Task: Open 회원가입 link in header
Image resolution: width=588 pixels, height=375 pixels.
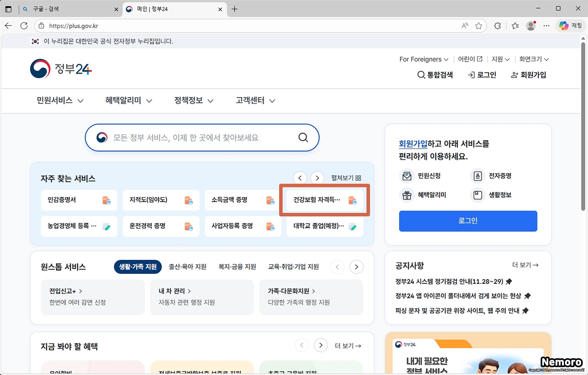Action: click(x=529, y=75)
